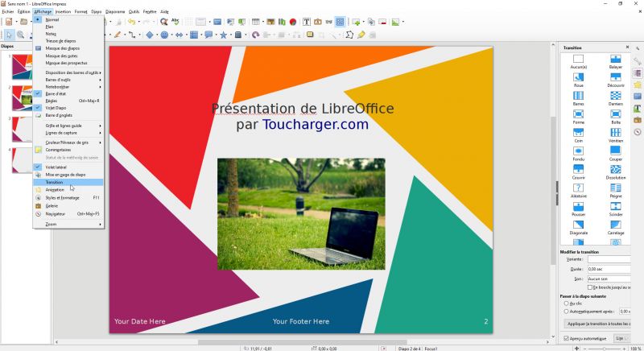Click the vertical scrollbar beside slide
644x351 pixels.
pyautogui.click(x=553, y=191)
